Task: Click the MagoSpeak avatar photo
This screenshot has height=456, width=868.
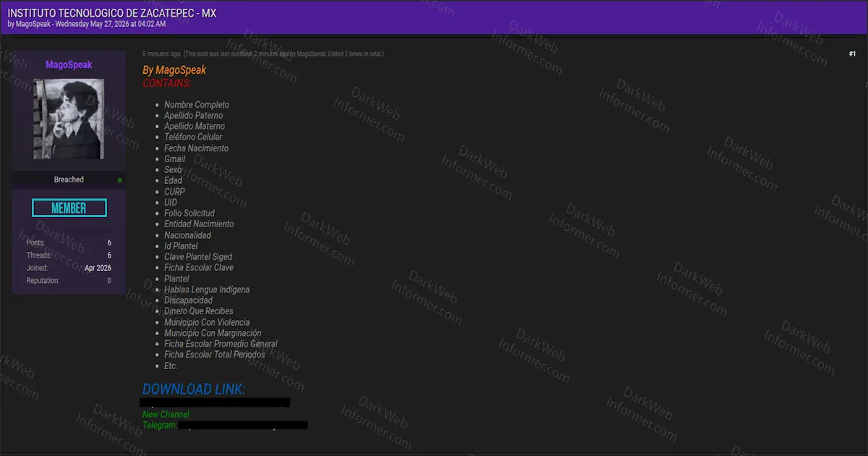Action: (x=69, y=119)
